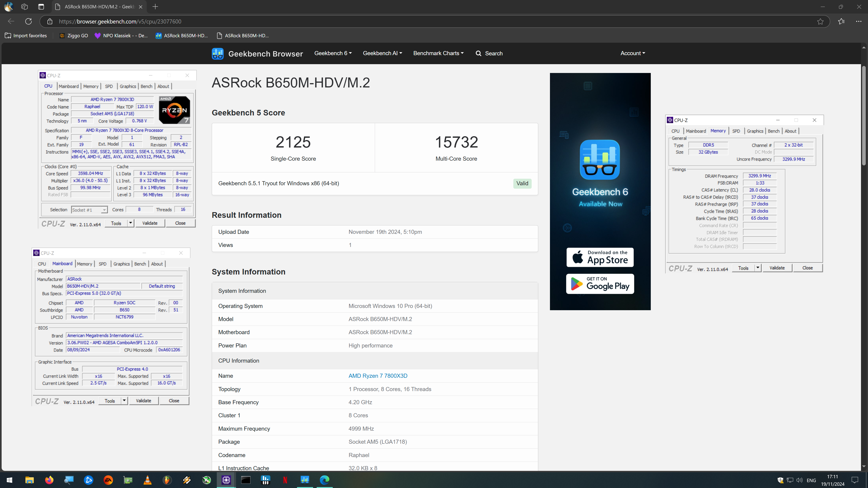Open FL Studio from the taskbar
This screenshot has width=868, height=488.
pos(167,480)
